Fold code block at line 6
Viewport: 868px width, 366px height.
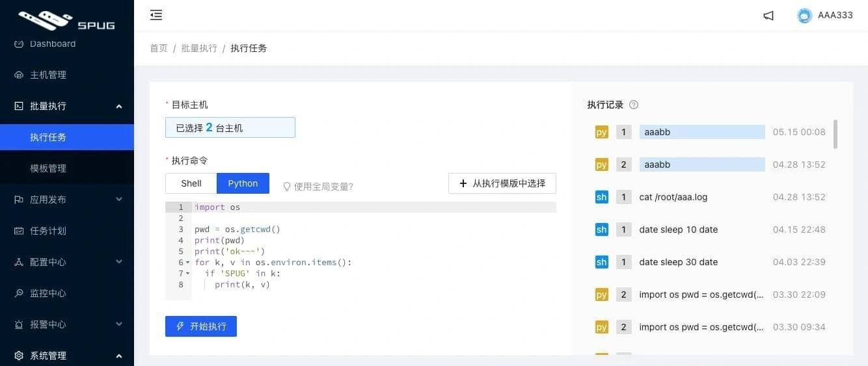coord(188,263)
